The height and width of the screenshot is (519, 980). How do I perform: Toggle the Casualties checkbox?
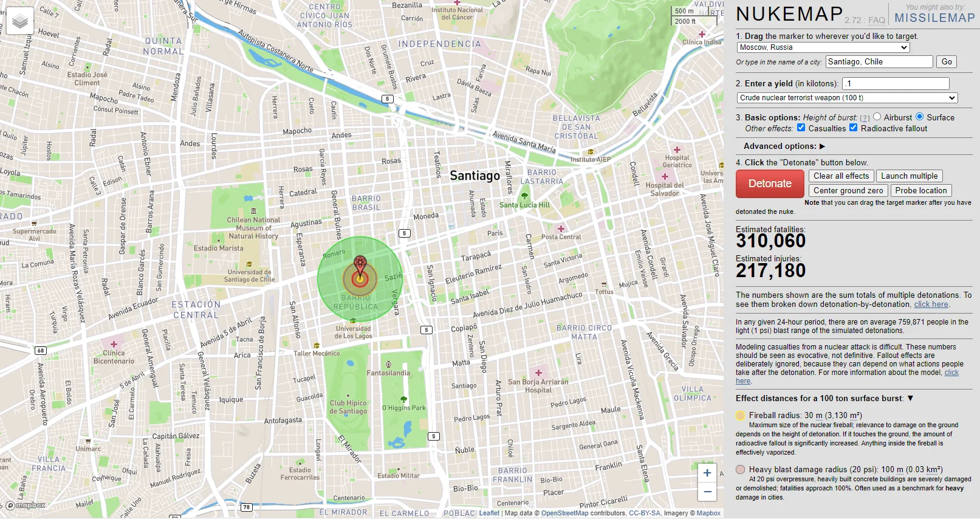click(801, 128)
